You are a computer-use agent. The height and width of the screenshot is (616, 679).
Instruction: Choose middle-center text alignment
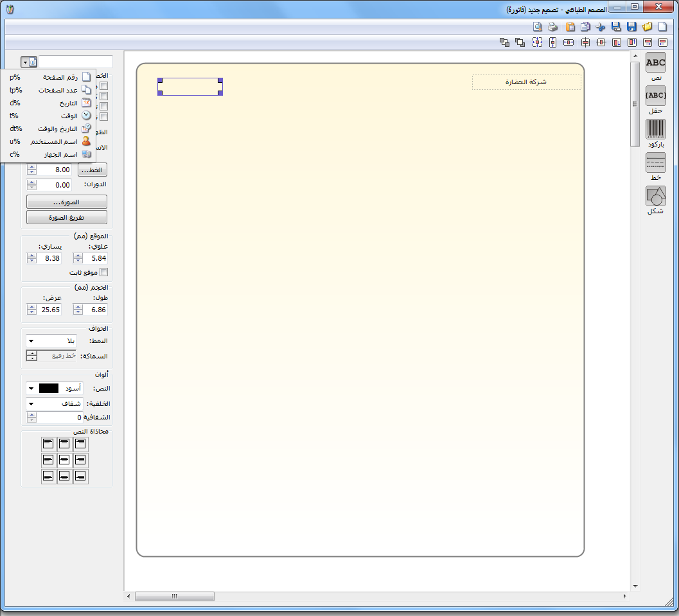64,460
